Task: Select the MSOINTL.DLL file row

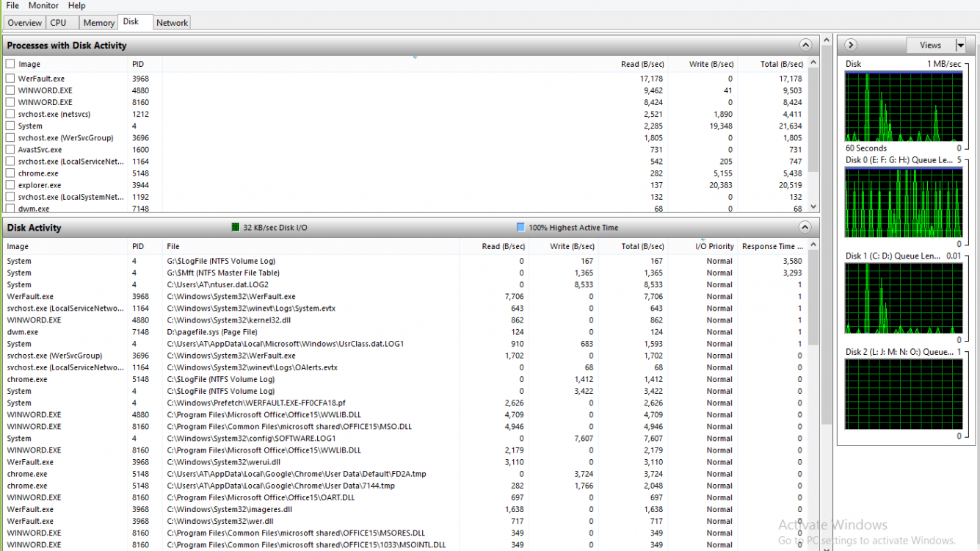Action: 405,544
